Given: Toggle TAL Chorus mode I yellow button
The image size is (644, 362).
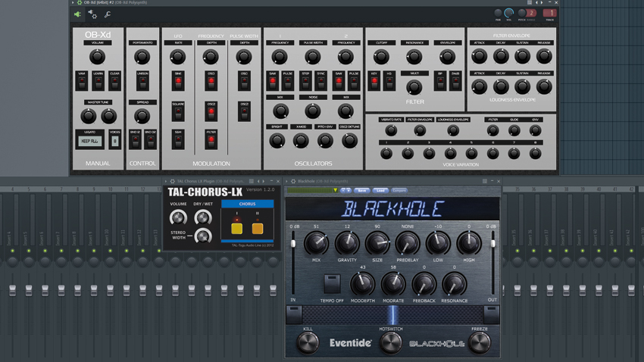Looking at the screenshot, I should click(x=236, y=228).
